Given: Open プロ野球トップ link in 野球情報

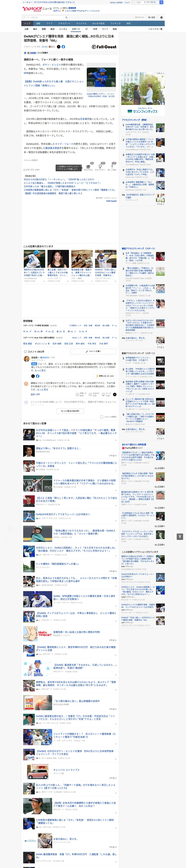Looking at the screenshot, I should (75, 325).
